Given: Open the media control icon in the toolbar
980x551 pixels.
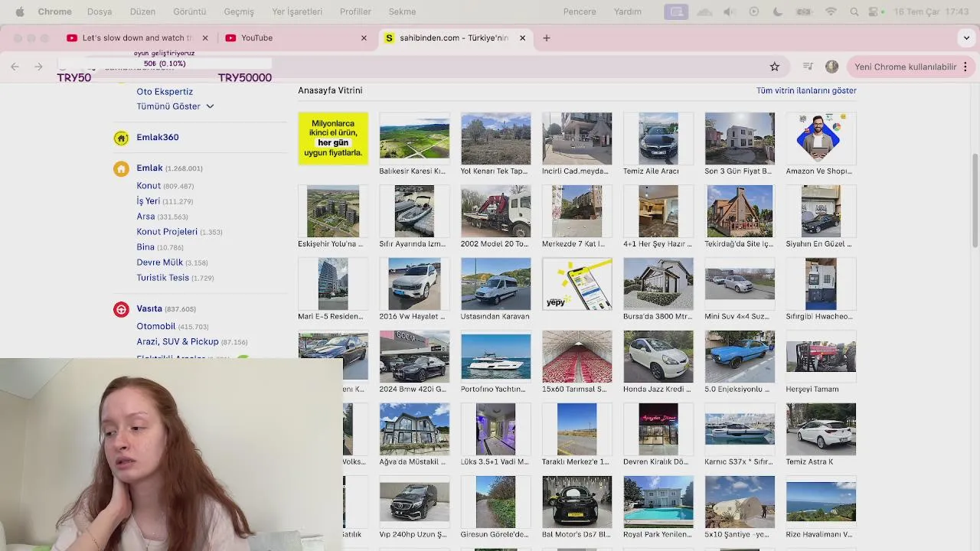Looking at the screenshot, I should point(808,67).
